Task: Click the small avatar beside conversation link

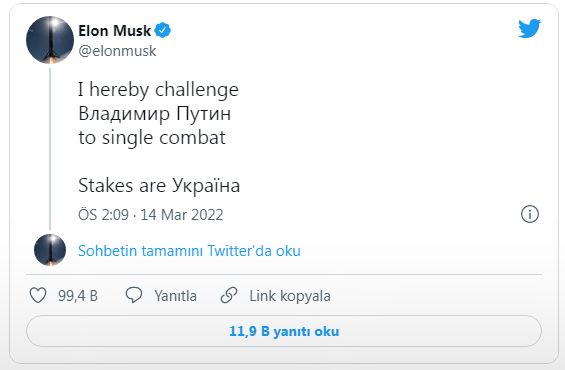Action: (x=50, y=250)
